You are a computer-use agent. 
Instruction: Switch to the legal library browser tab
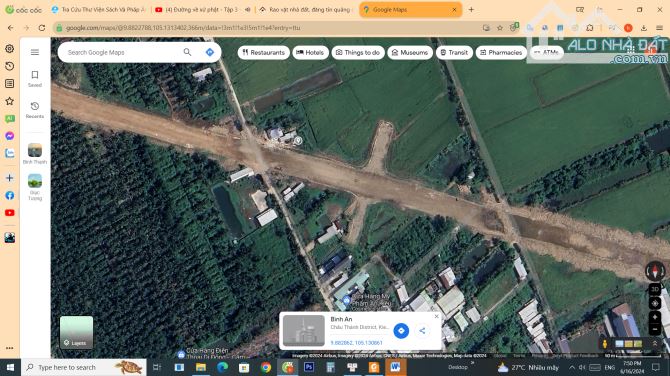click(98, 9)
